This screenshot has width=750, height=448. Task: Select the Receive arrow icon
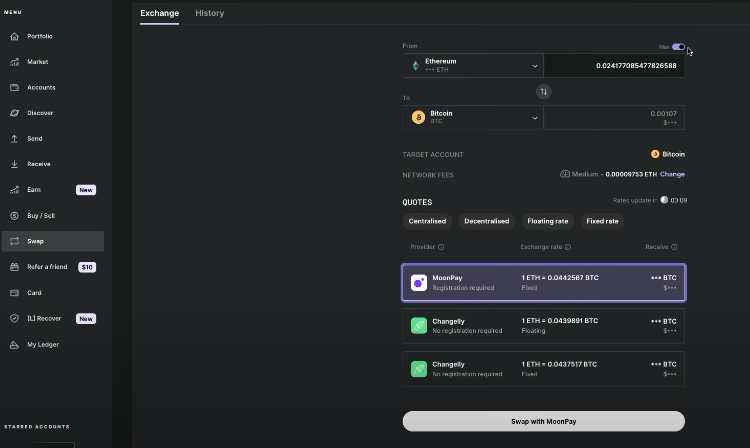click(14, 164)
